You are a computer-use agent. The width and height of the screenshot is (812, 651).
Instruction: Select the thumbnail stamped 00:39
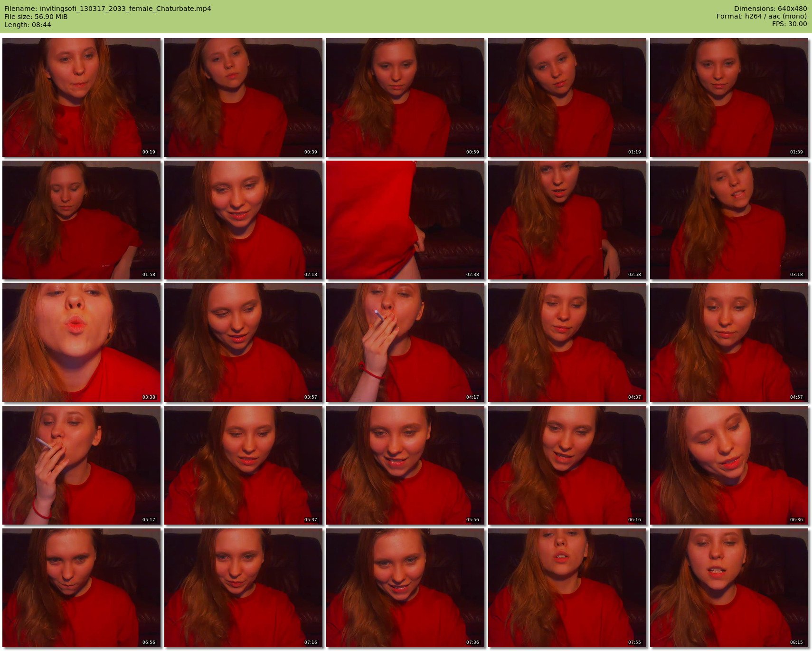(x=243, y=97)
